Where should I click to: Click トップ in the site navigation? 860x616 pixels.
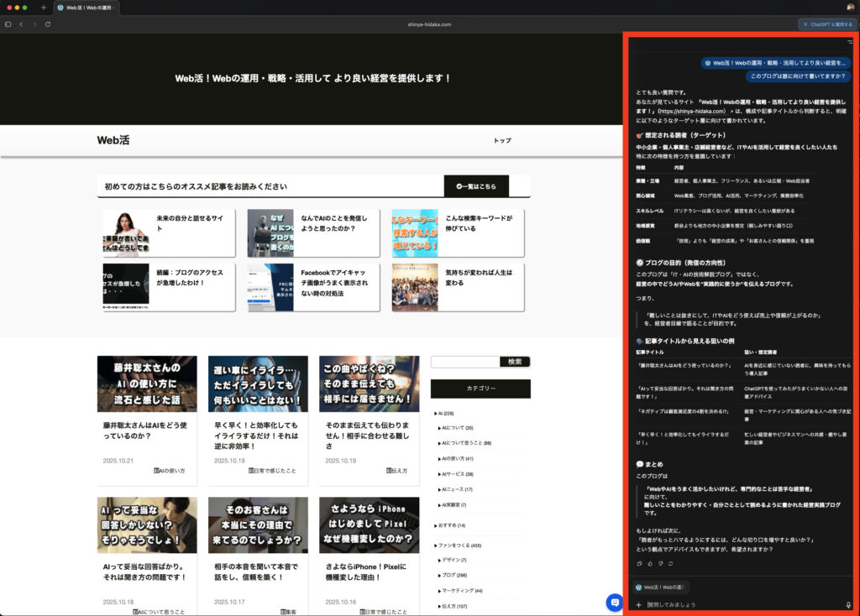tap(502, 140)
